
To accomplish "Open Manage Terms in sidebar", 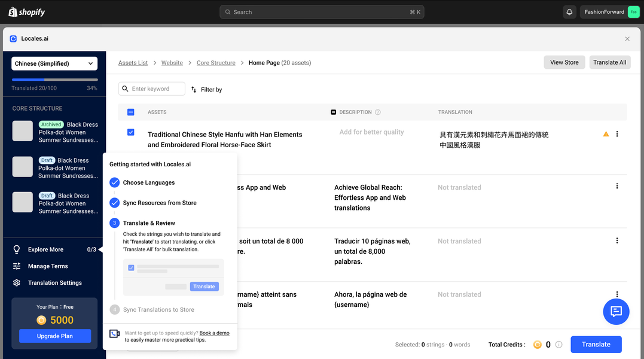I will coord(48,266).
